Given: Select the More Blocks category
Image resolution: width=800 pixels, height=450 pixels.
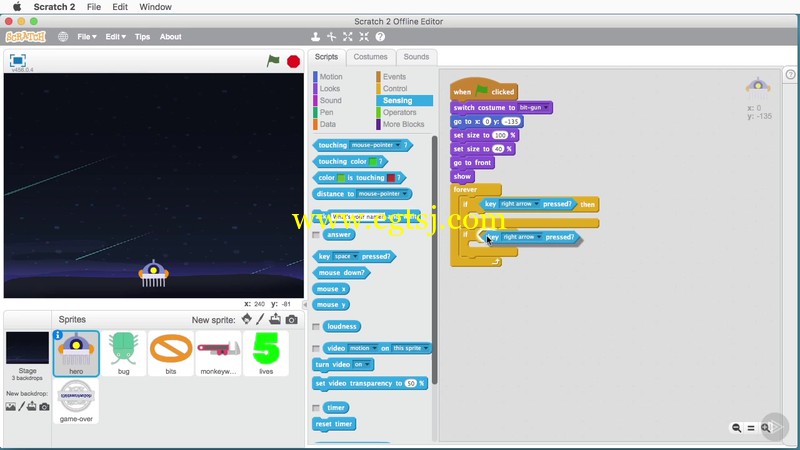Looking at the screenshot, I should [403, 124].
